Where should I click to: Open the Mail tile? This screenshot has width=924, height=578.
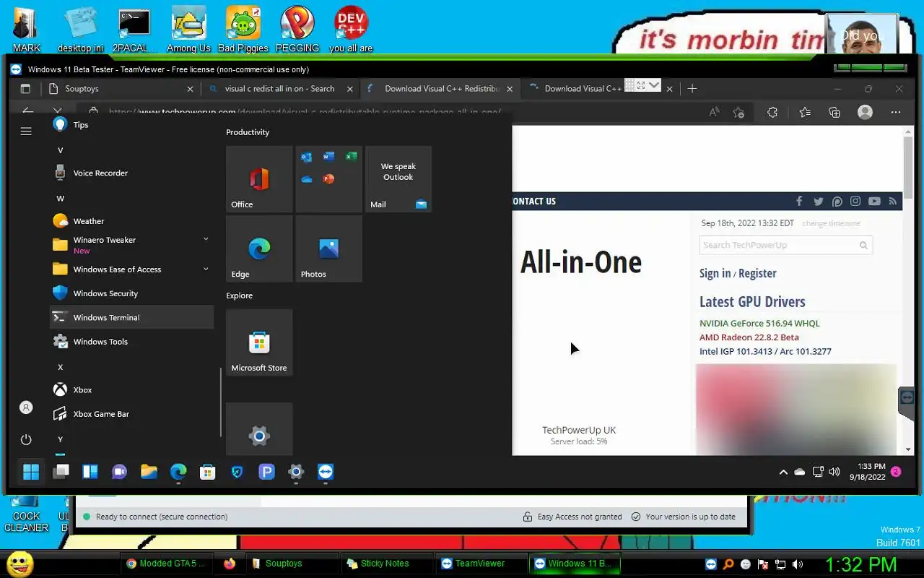tap(398, 179)
